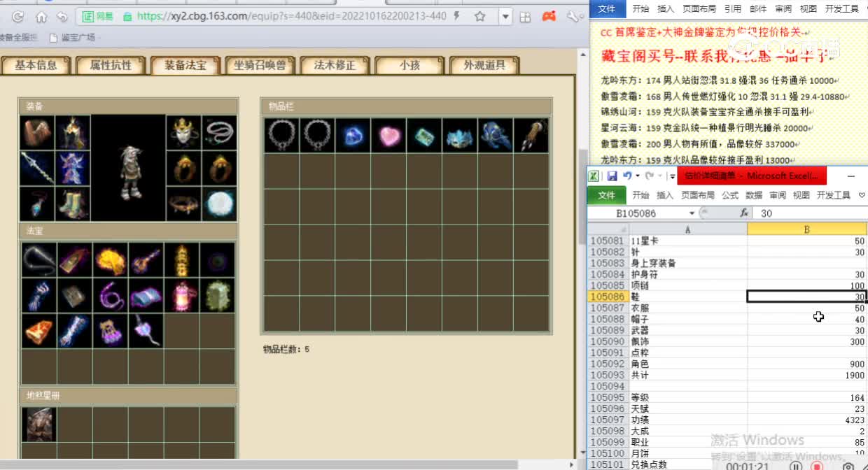868x470 pixels.
Task: Open 邮件 tab in Word window
Action: [758, 9]
